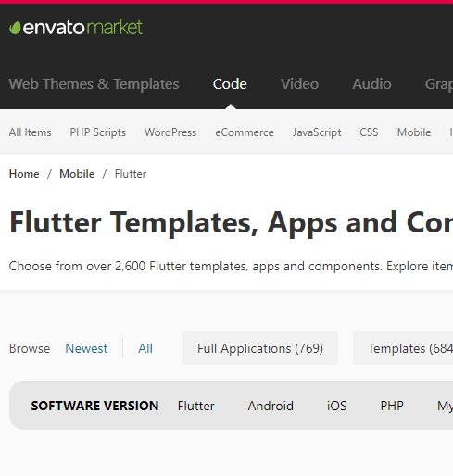The width and height of the screenshot is (453, 476).
Task: Open Mobile subcategory link
Action: click(414, 132)
